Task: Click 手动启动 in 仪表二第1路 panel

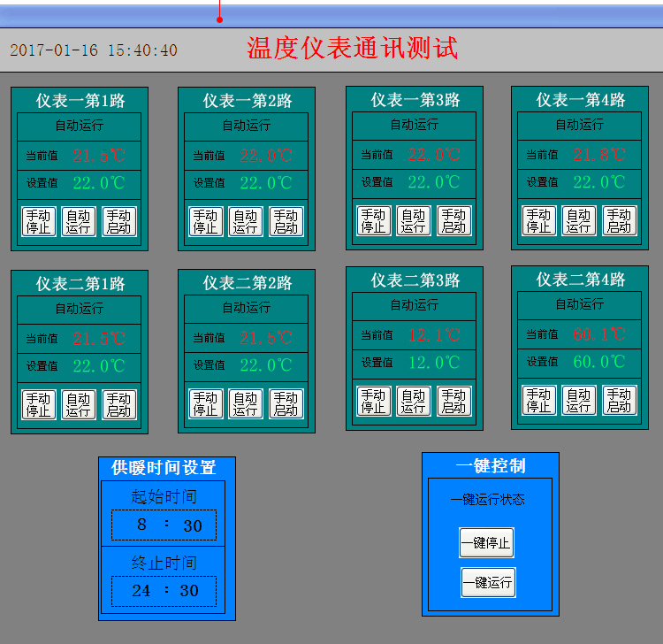Action: click(x=119, y=405)
